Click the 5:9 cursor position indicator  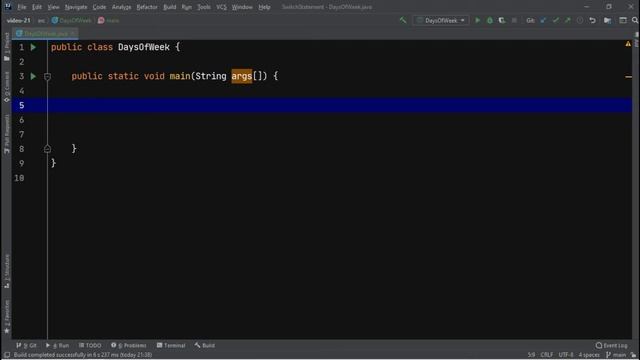pyautogui.click(x=531, y=355)
